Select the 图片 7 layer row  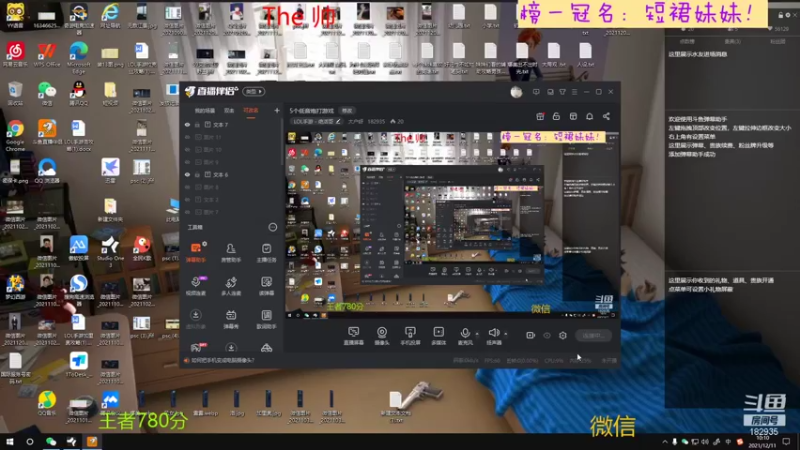(x=231, y=212)
